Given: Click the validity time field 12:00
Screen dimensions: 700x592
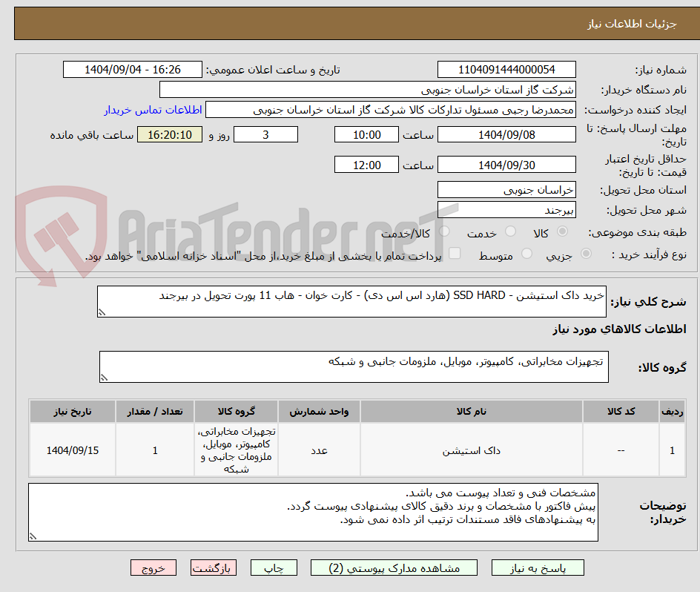Looking at the screenshot, I should point(366,165).
